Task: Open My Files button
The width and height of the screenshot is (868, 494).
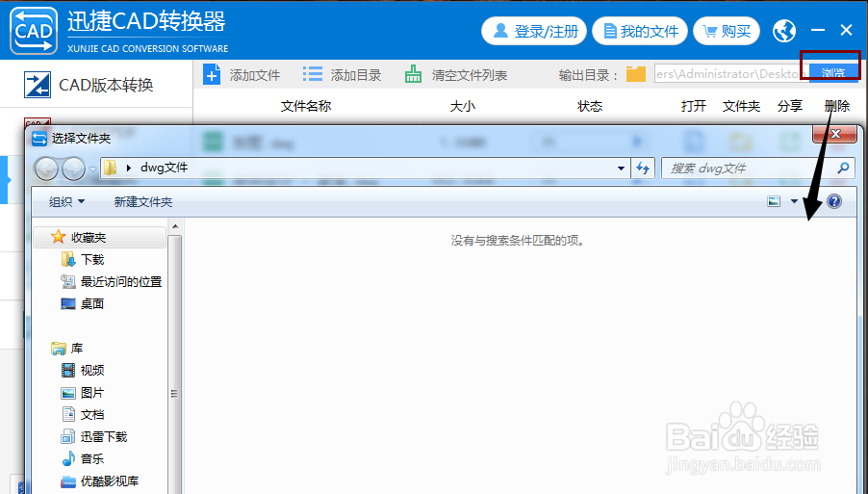Action: (x=640, y=31)
